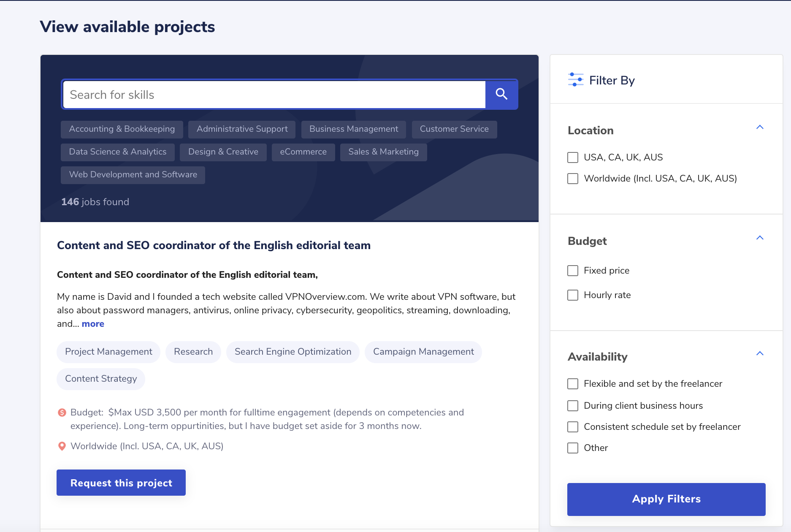Image resolution: width=791 pixels, height=532 pixels.
Task: Click the magnifying glass search button
Action: [501, 94]
